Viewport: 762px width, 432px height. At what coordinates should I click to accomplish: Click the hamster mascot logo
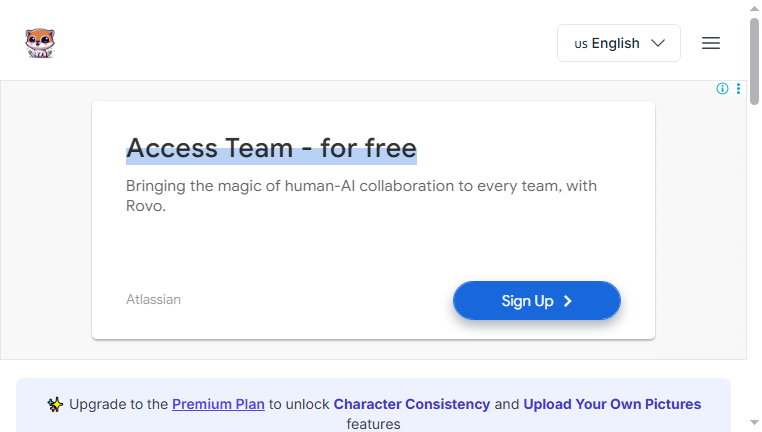(40, 43)
